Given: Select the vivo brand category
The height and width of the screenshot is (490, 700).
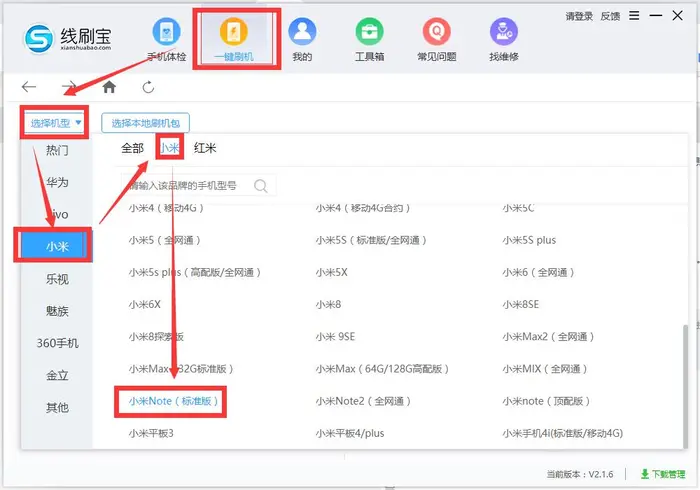Looking at the screenshot, I should 57,214.
